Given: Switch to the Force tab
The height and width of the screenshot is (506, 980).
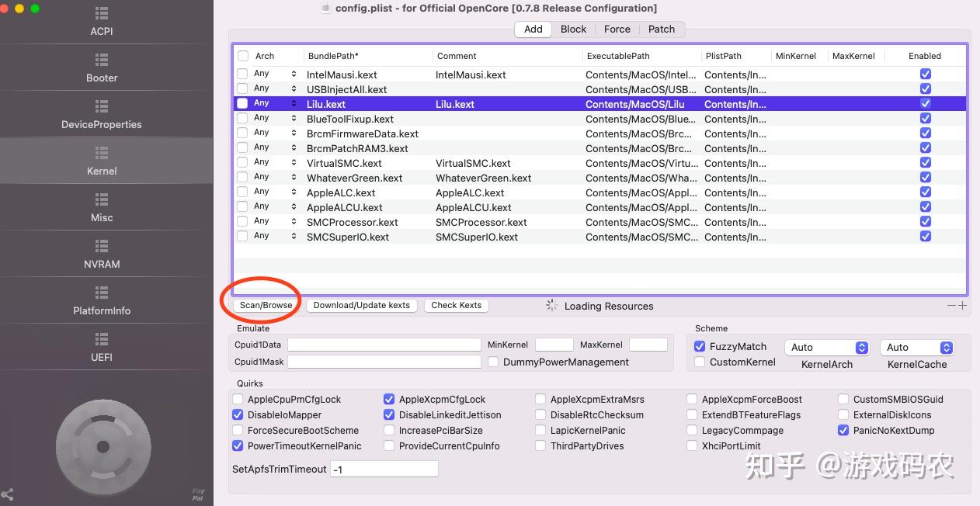Looking at the screenshot, I should [x=617, y=29].
